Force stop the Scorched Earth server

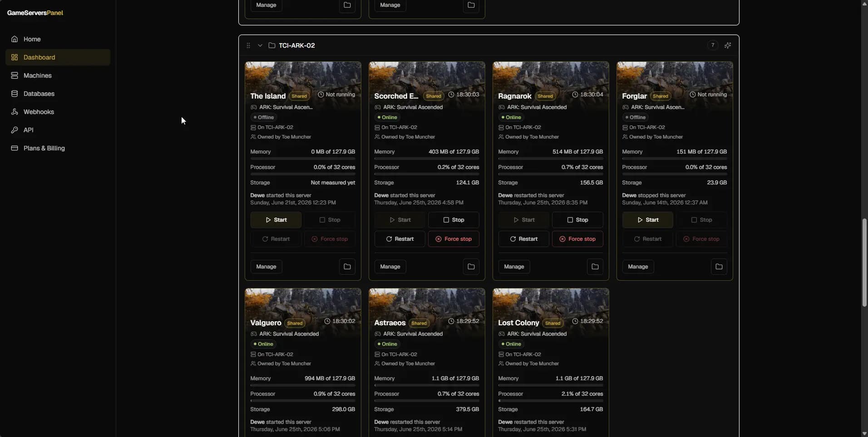(454, 239)
